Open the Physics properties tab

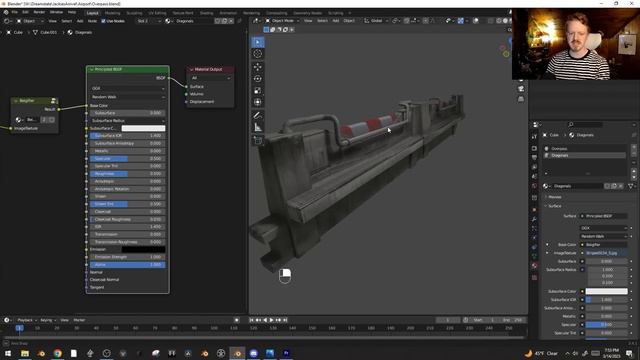coord(534,238)
